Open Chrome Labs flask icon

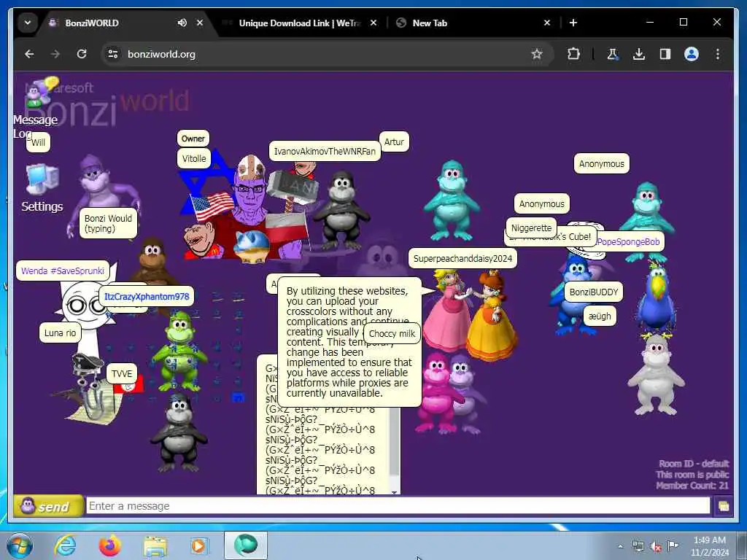coord(613,54)
